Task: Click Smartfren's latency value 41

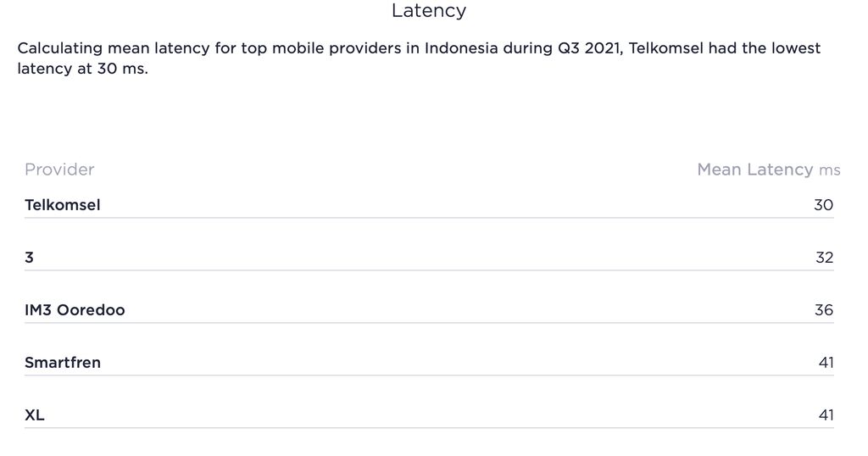Action: pyautogui.click(x=826, y=363)
